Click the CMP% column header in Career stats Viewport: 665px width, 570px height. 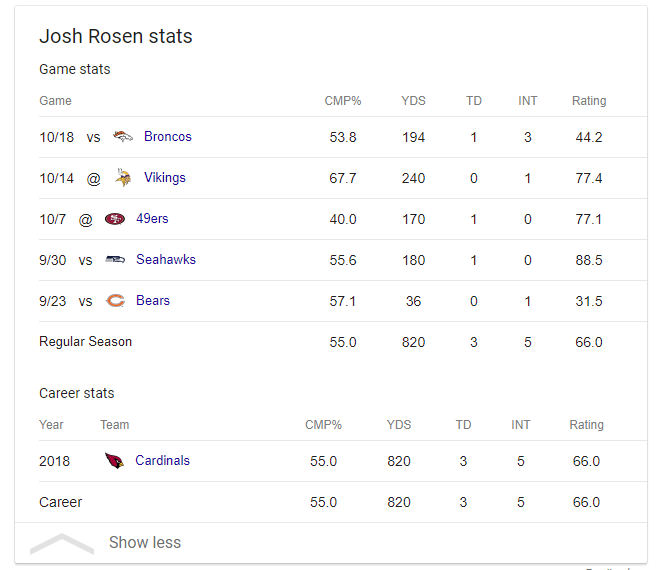point(323,425)
